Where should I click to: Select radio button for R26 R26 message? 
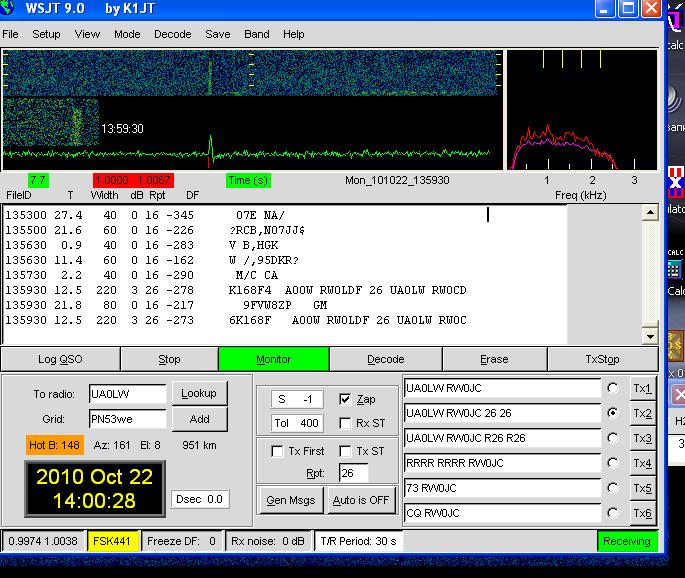tap(612, 438)
